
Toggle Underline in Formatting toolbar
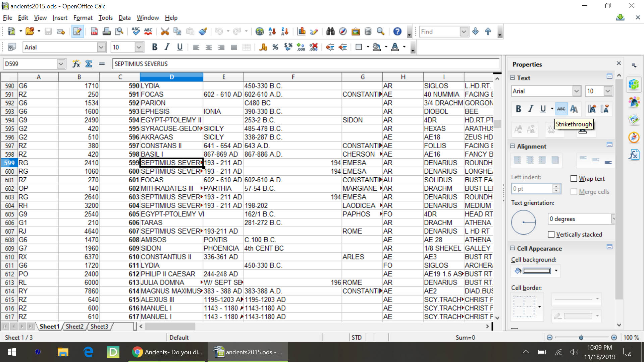coord(179,47)
